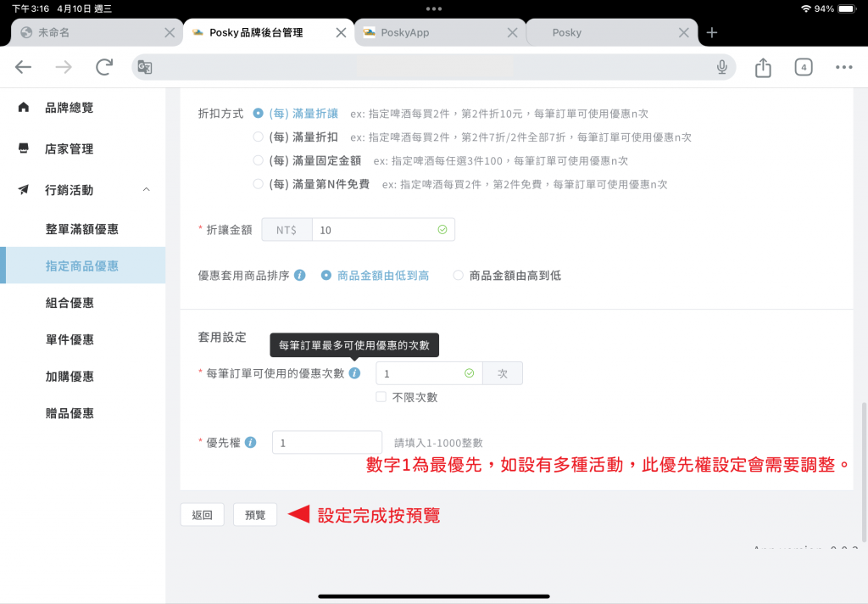The width and height of the screenshot is (868, 604).
Task: Open 加購優惠 submenu item
Action: 82,377
